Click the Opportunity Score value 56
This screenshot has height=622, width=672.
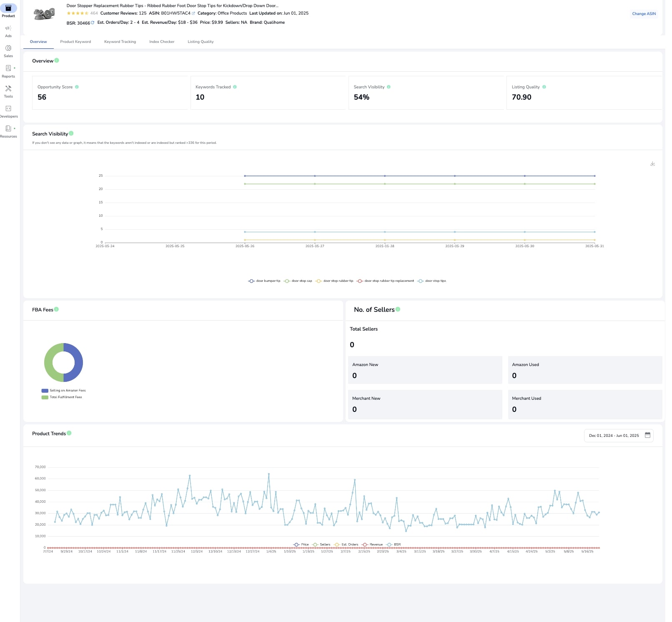[x=42, y=97]
